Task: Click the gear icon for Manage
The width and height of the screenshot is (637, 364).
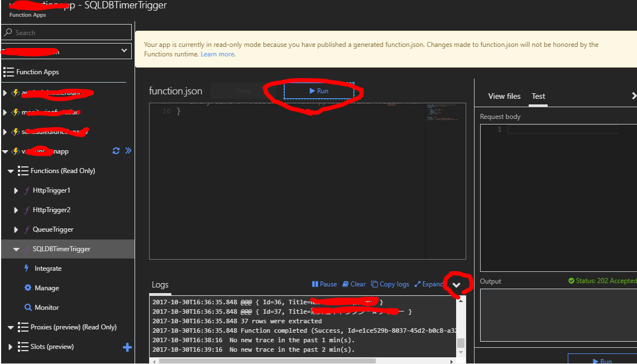Action: 27,288
